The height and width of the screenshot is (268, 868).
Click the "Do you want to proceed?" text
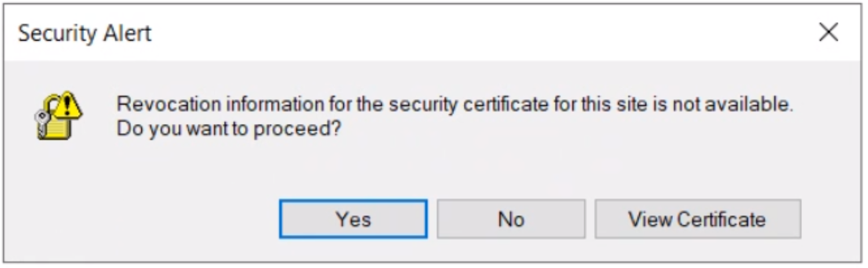tap(228, 129)
